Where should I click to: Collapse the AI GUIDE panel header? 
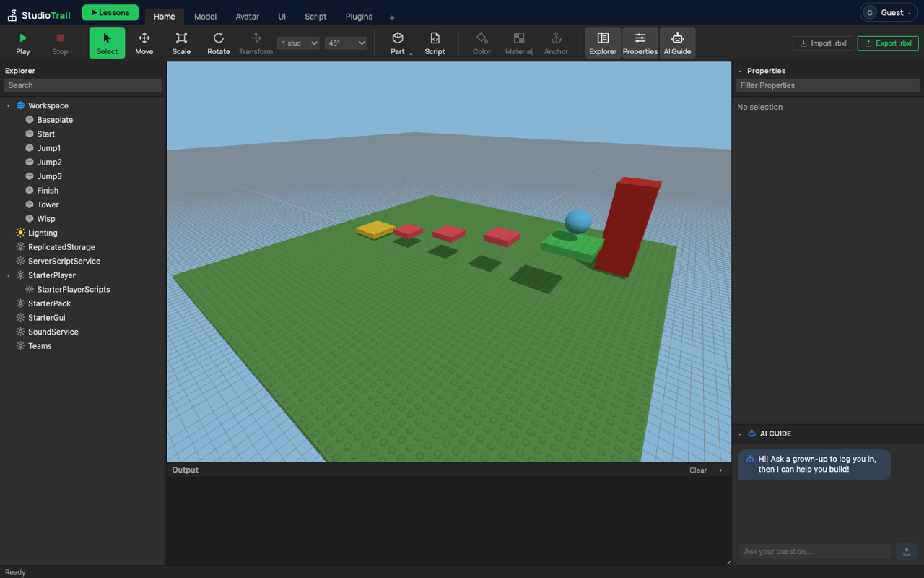pos(740,434)
